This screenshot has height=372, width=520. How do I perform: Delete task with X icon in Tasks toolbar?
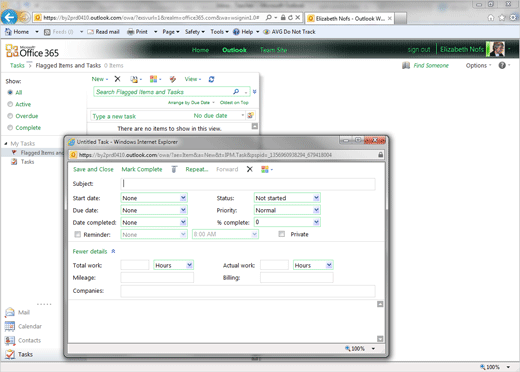117,79
